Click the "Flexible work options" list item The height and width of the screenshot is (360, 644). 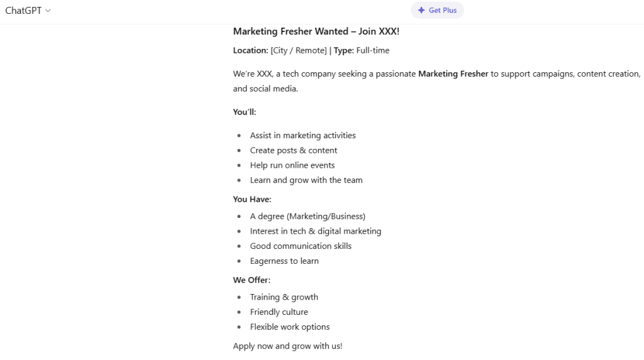289,327
